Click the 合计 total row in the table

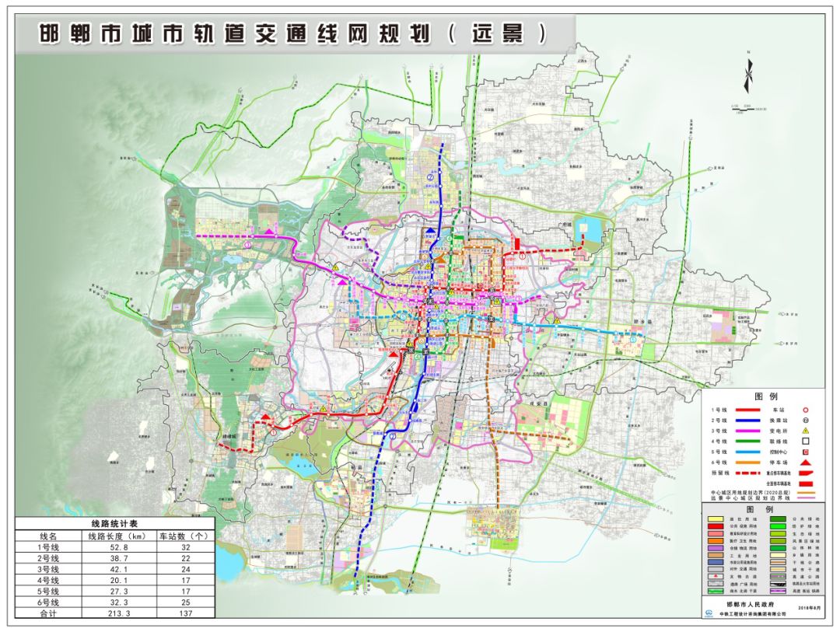[114, 613]
